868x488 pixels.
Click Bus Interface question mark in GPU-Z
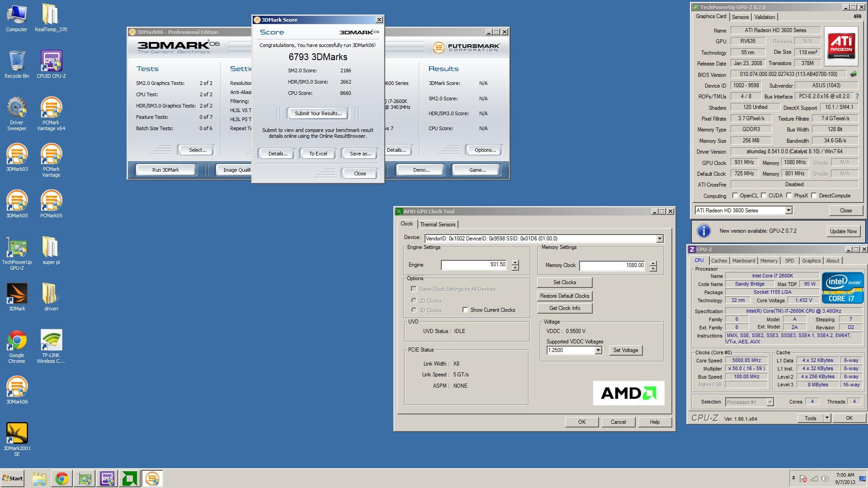pos(857,96)
